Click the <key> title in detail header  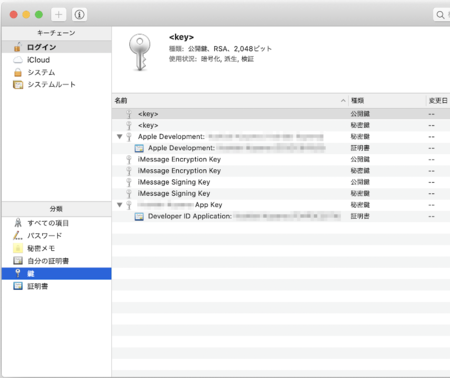coord(181,37)
